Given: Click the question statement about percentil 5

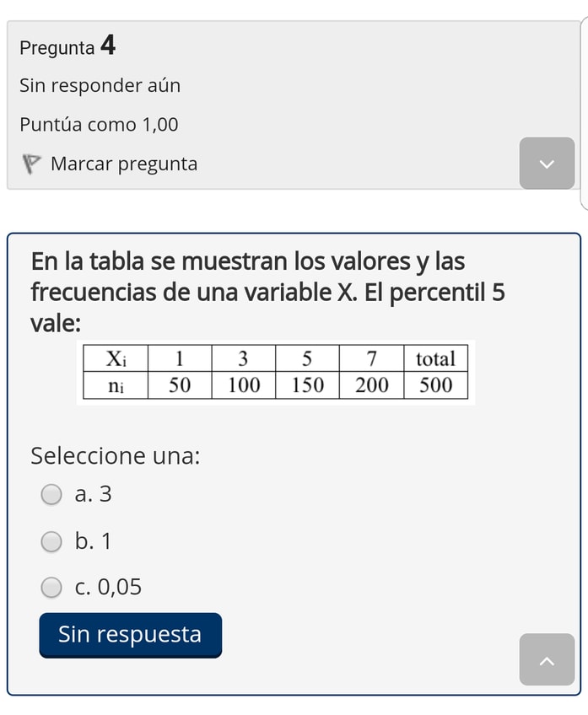Looking at the screenshot, I should click(x=267, y=292).
